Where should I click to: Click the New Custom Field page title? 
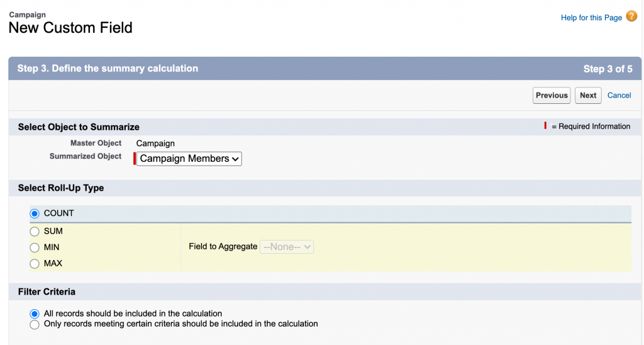70,28
